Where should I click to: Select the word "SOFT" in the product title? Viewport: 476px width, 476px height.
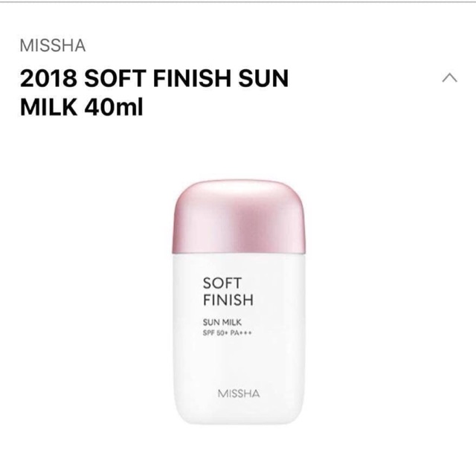(115, 78)
